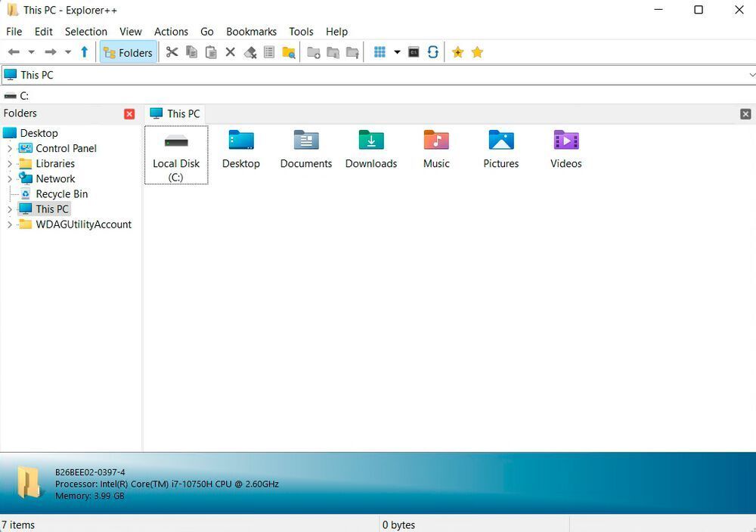Close the Folders pane
The image size is (756, 532).
(x=129, y=113)
